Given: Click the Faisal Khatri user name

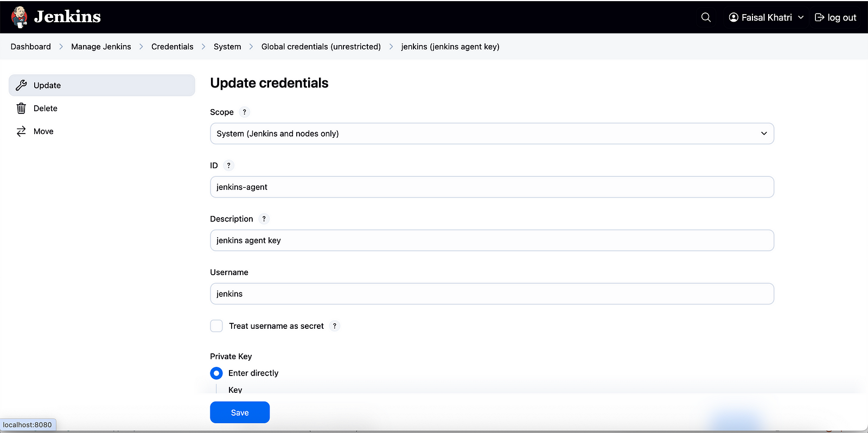Looking at the screenshot, I should pyautogui.click(x=767, y=17).
